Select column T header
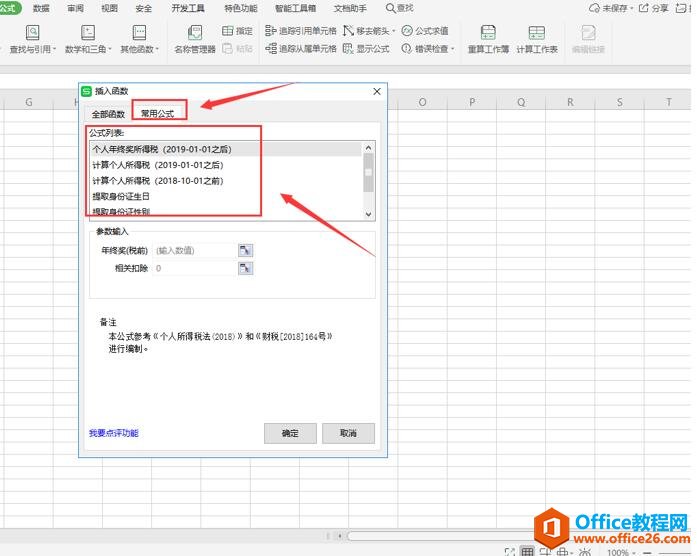The image size is (697, 556). [x=668, y=102]
